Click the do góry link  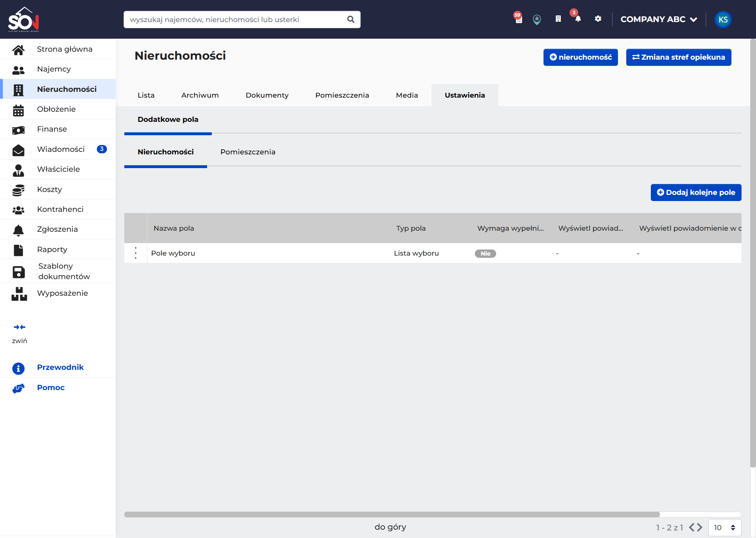tap(390, 527)
